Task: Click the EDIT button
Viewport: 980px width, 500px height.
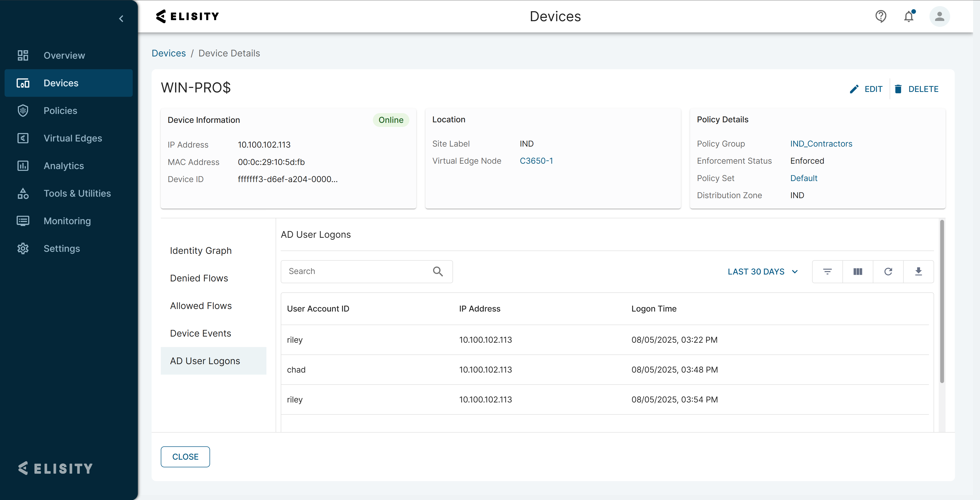Action: (866, 89)
